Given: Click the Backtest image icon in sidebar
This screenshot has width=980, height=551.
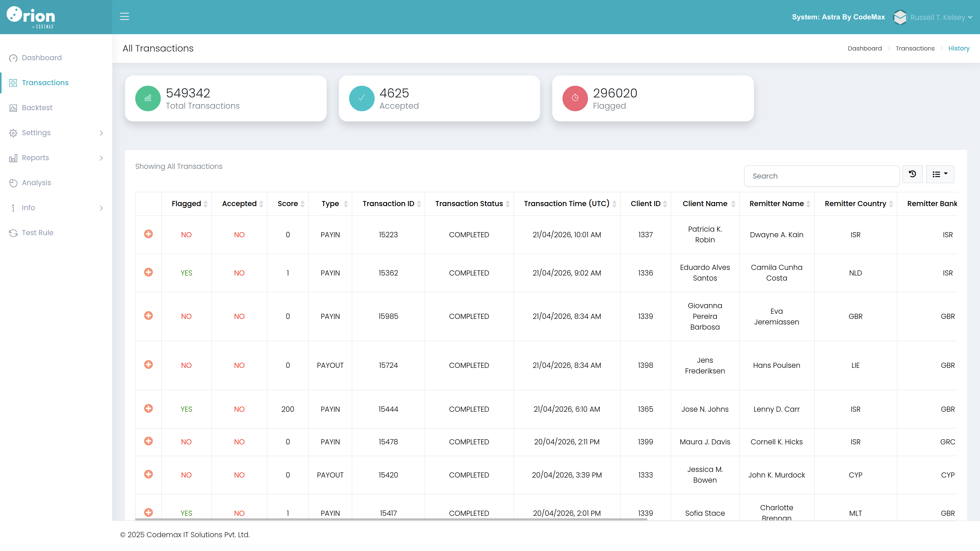Looking at the screenshot, I should coord(13,108).
